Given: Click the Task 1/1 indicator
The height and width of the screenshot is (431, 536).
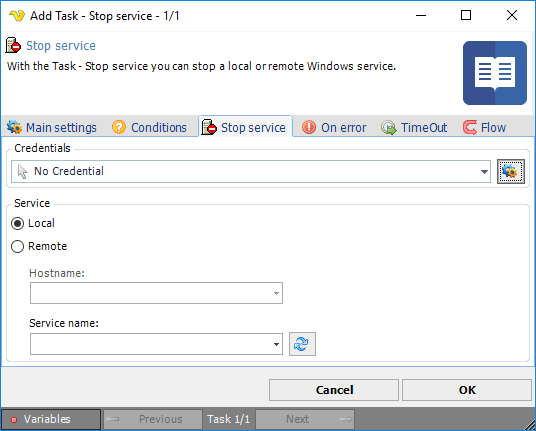Looking at the screenshot, I should pos(229,419).
